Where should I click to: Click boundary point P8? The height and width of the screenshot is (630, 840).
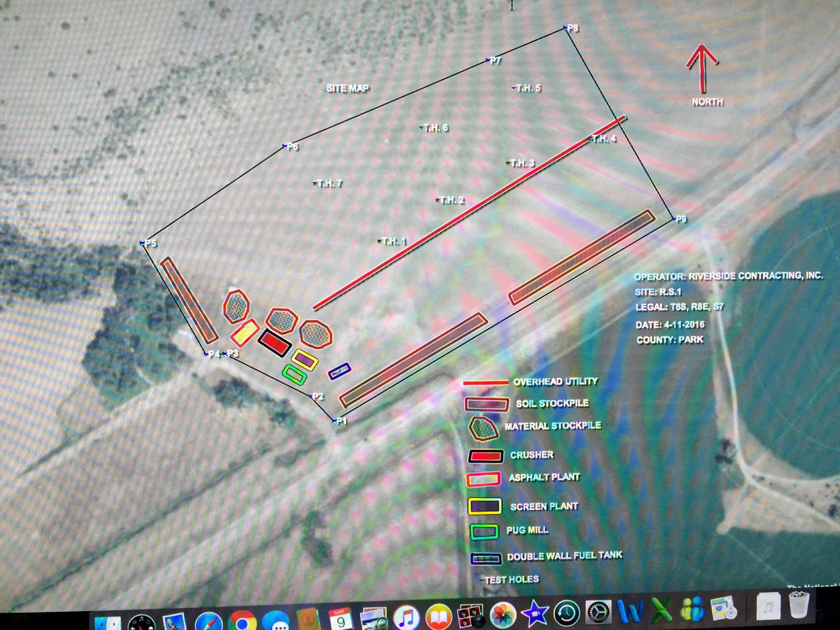point(566,28)
